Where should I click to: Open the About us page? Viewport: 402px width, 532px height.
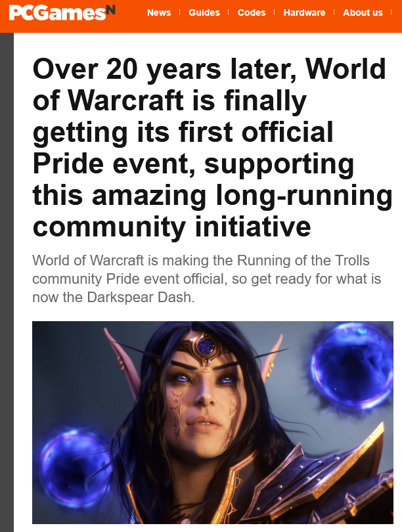363,12
